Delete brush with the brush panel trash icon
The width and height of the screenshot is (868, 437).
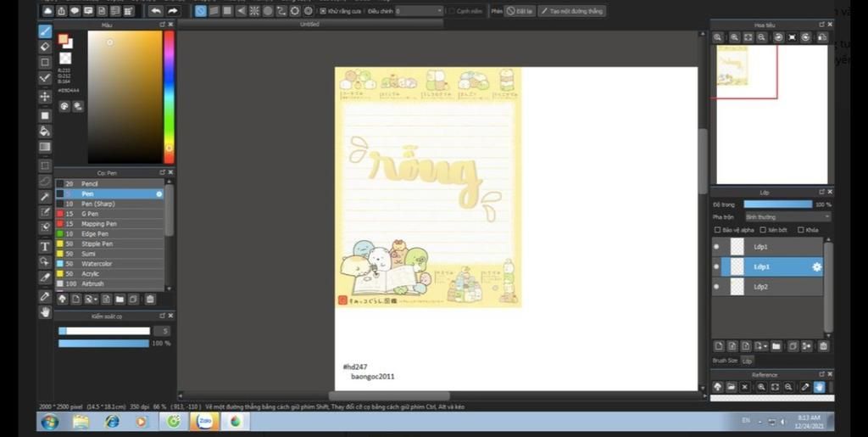coord(150,299)
